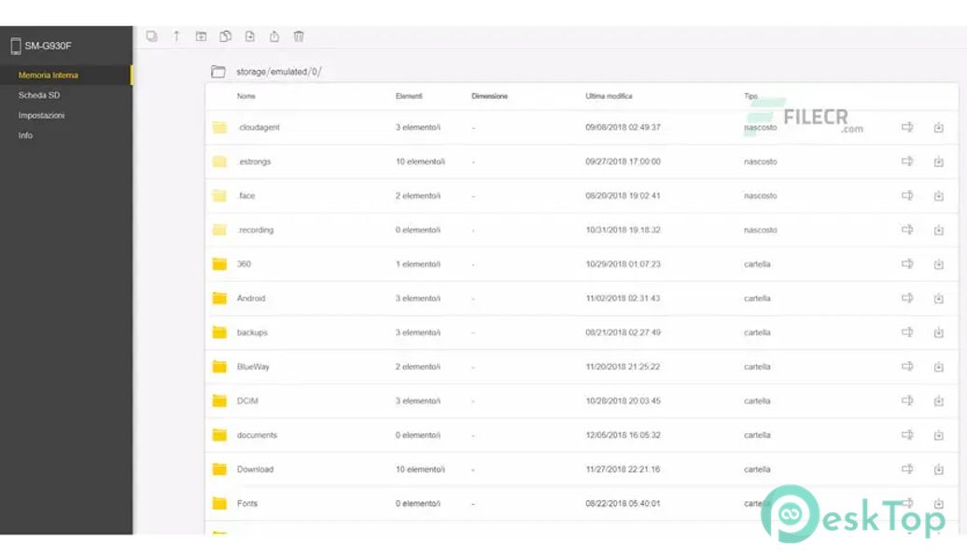Download the 360 folder
The width and height of the screenshot is (967, 560).
(939, 264)
